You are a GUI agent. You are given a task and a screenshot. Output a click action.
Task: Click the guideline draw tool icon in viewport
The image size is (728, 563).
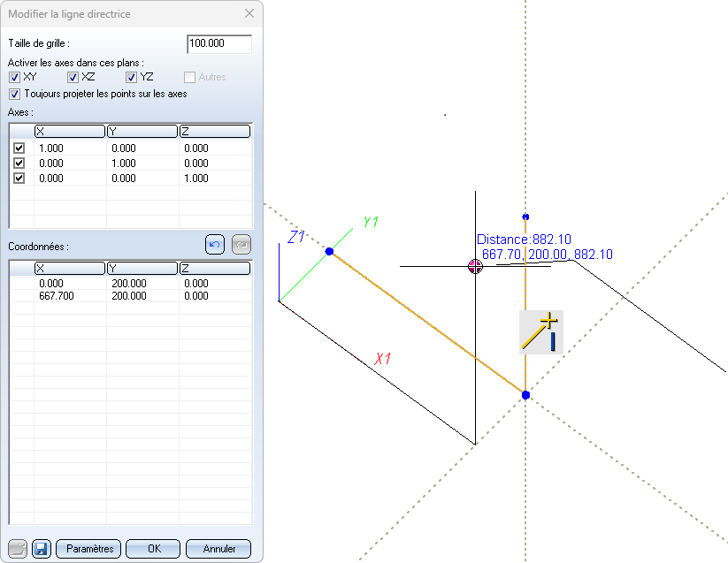click(540, 332)
